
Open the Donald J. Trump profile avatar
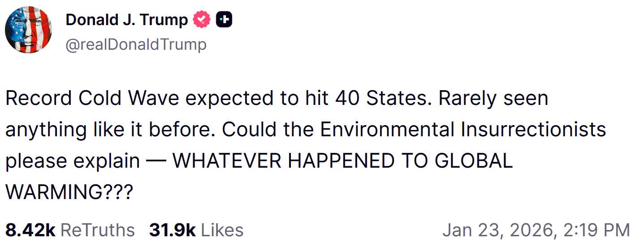[28, 30]
